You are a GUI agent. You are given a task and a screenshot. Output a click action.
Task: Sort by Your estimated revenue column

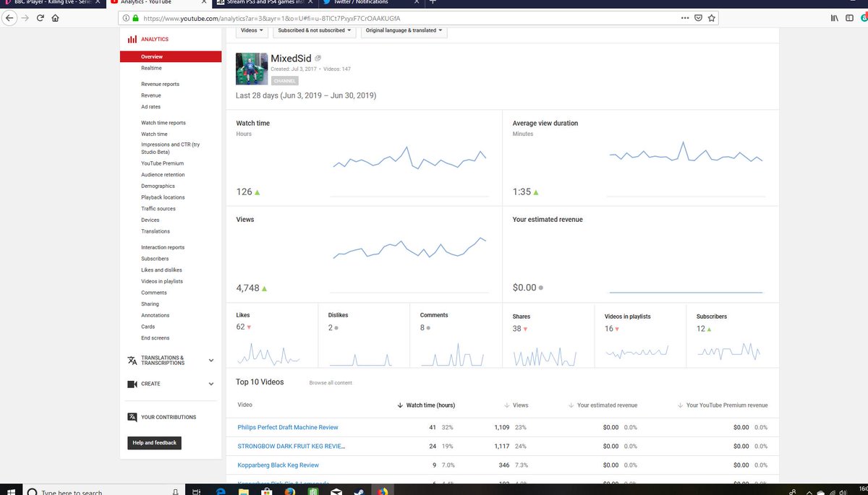[603, 405]
